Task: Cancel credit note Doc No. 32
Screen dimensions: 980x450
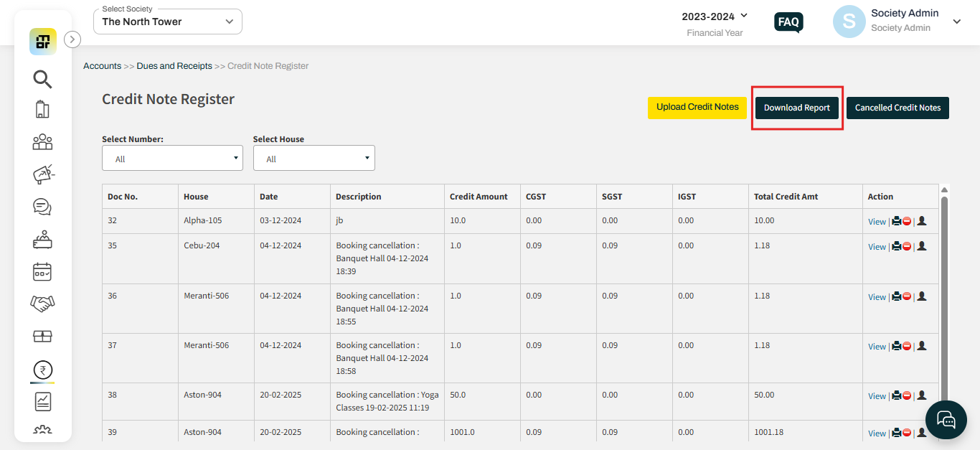Action: [907, 221]
